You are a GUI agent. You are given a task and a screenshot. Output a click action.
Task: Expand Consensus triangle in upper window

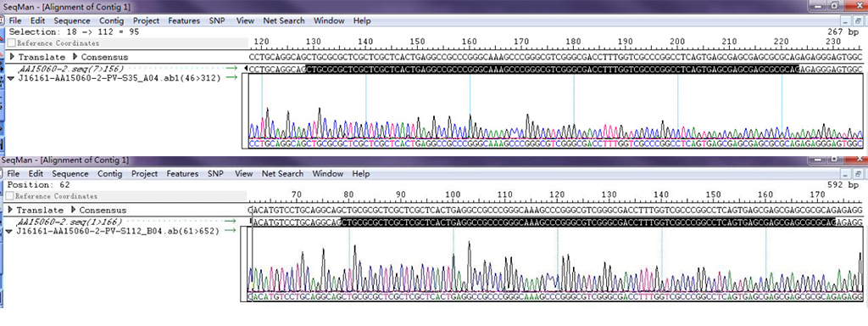click(x=75, y=57)
